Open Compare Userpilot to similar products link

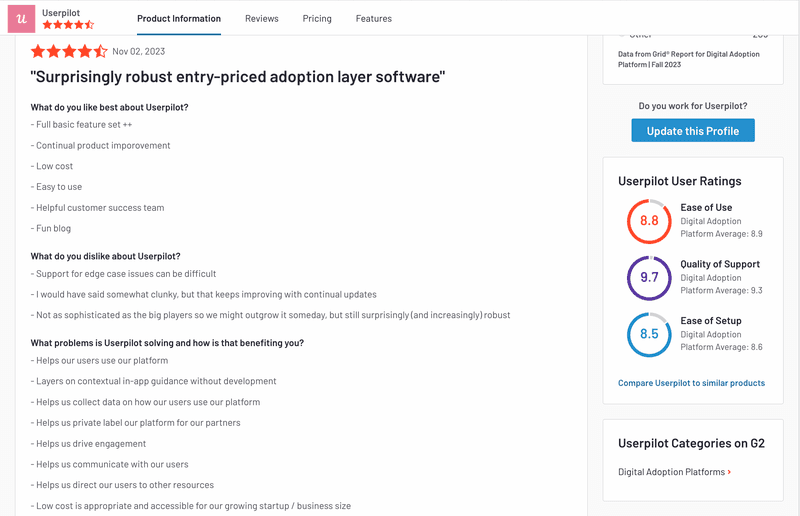click(691, 383)
